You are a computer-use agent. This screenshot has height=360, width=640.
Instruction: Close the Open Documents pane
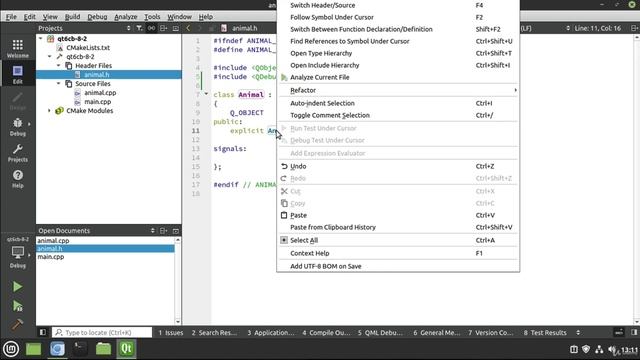pyautogui.click(x=176, y=231)
